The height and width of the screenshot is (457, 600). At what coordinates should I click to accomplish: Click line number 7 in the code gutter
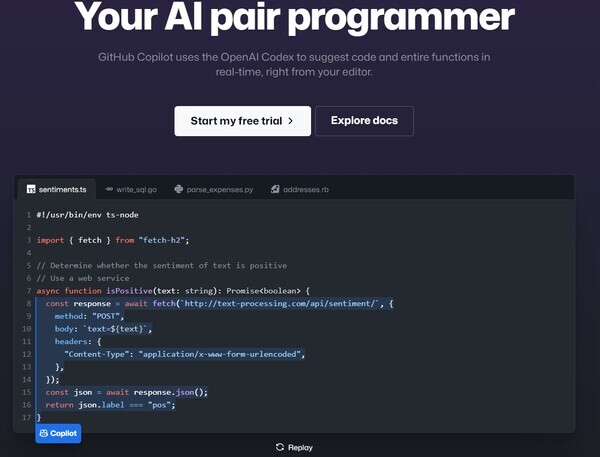28,290
